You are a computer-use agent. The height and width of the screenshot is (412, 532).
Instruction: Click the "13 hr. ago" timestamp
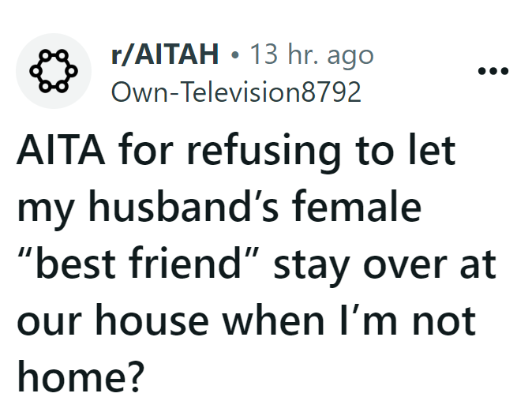point(312,55)
